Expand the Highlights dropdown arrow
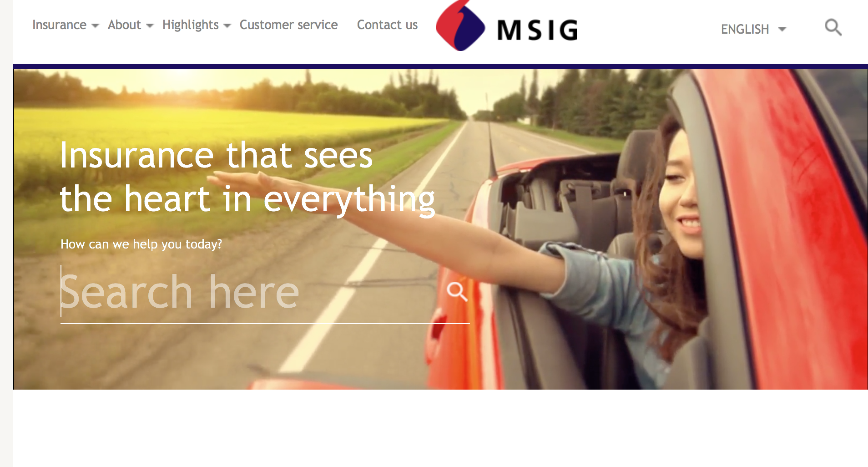Image resolution: width=868 pixels, height=467 pixels. [227, 26]
